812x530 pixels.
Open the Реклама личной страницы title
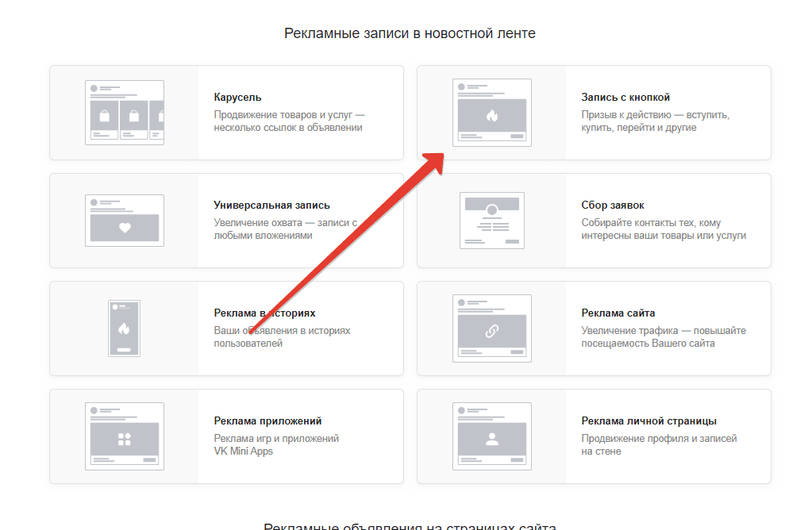tap(648, 421)
